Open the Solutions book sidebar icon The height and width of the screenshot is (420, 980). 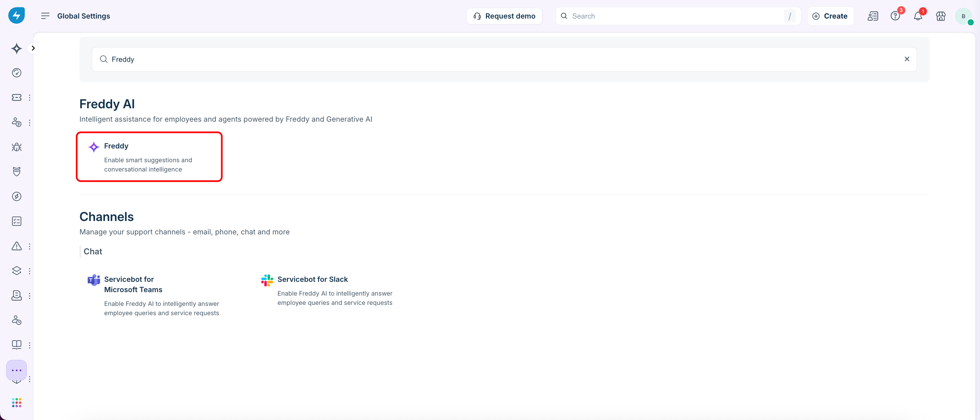17,344
